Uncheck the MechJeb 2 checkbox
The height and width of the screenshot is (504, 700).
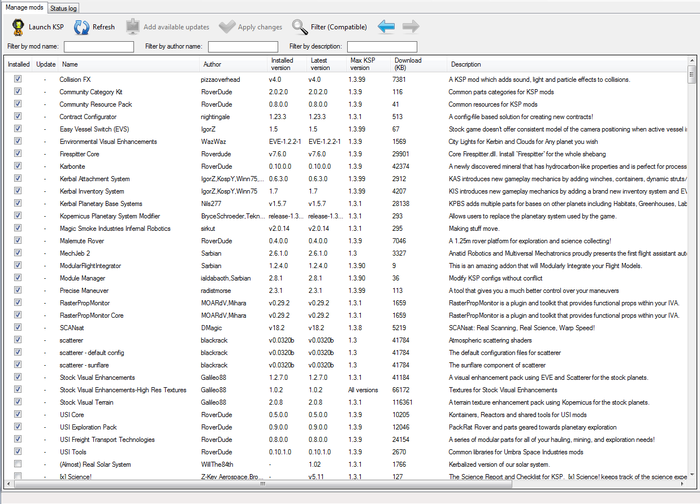pyautogui.click(x=18, y=253)
